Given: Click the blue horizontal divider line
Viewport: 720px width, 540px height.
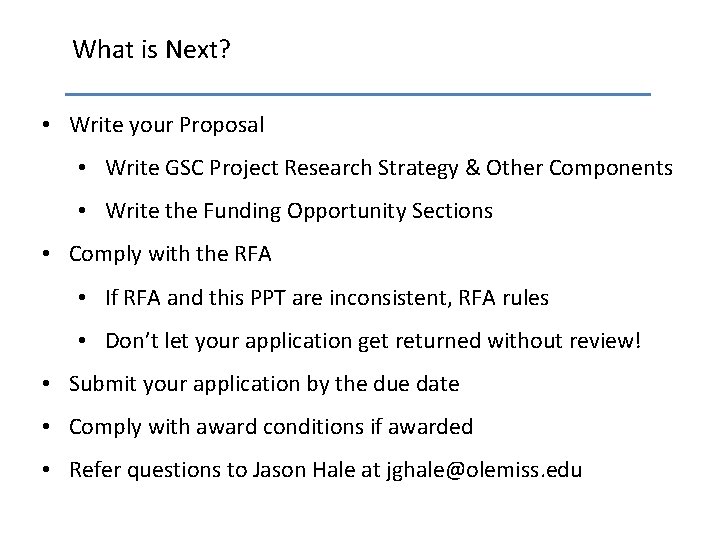Looking at the screenshot, I should click(x=358, y=94).
